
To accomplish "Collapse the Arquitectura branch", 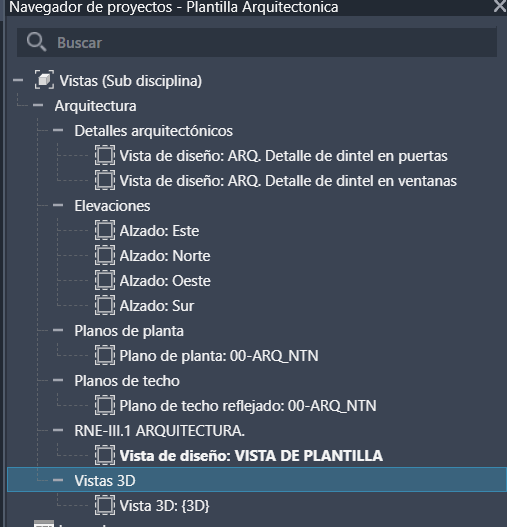I will (38, 105).
